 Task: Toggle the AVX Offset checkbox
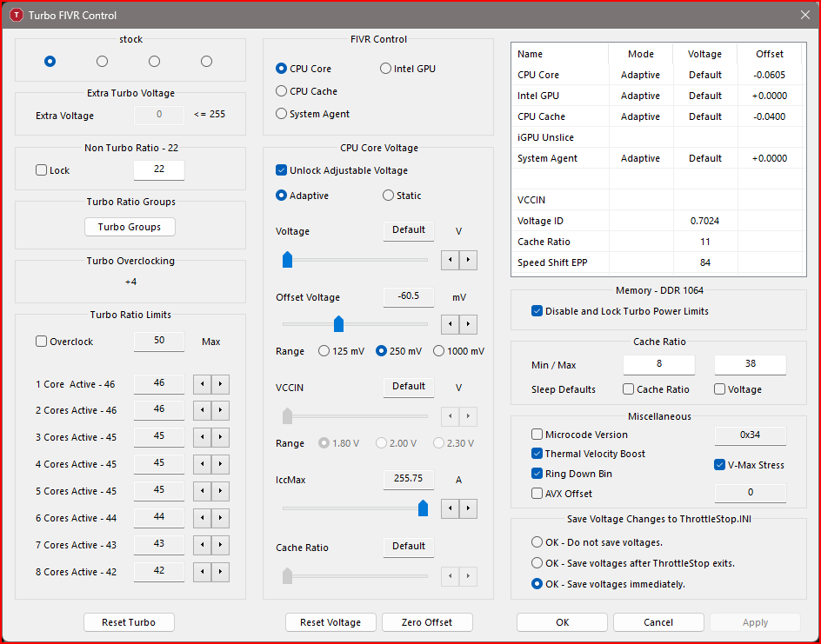537,494
